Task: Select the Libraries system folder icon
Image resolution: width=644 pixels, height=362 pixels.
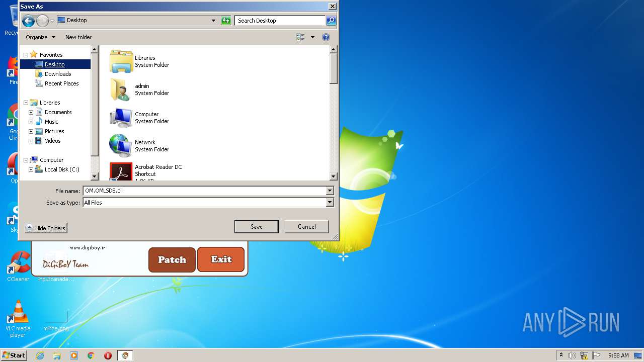Action: tap(121, 61)
